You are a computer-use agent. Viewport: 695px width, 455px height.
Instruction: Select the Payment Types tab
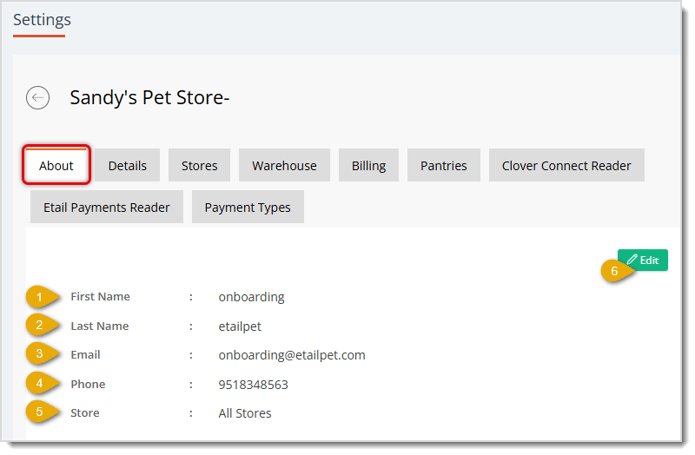[248, 207]
